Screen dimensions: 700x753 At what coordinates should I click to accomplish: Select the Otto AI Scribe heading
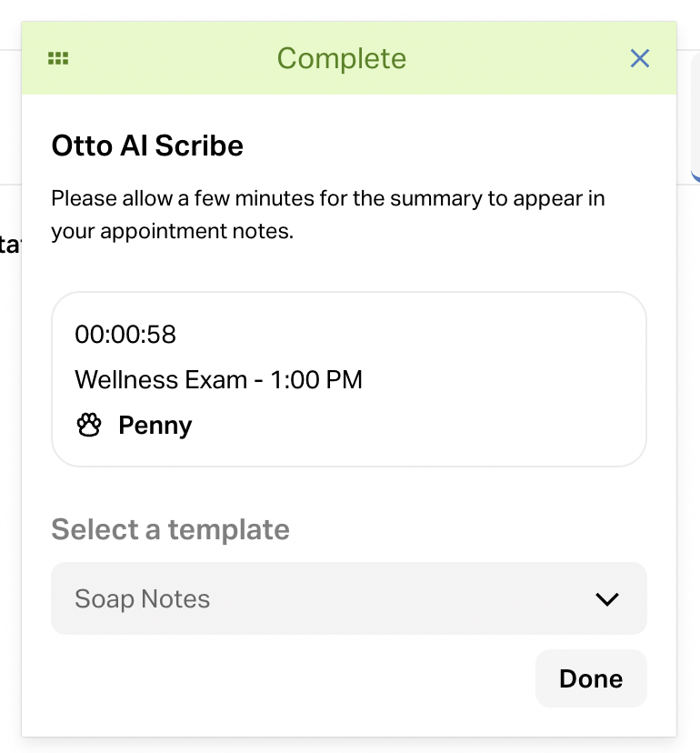coord(147,146)
